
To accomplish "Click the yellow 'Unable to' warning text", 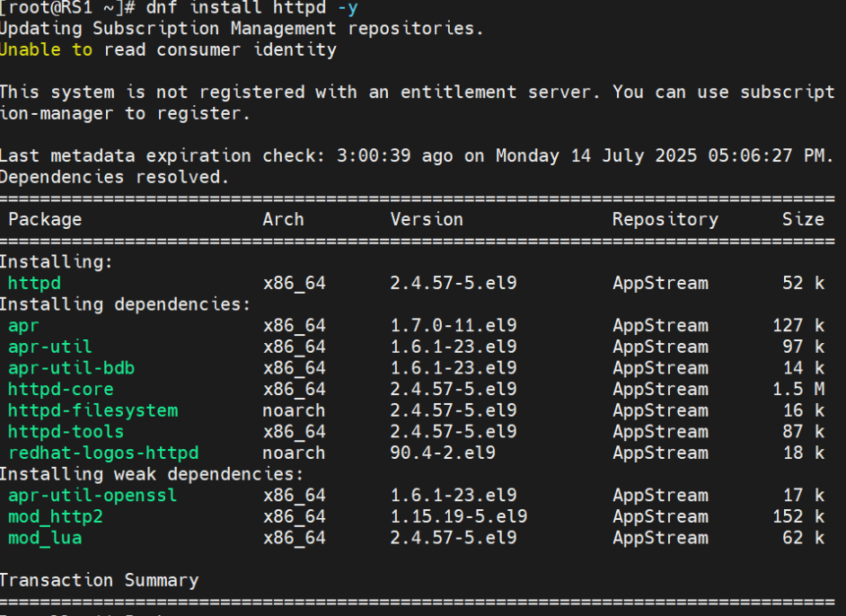I will tap(47, 49).
